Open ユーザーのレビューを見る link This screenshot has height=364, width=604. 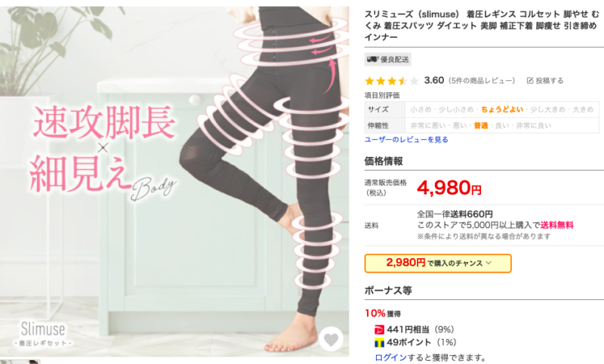click(406, 140)
